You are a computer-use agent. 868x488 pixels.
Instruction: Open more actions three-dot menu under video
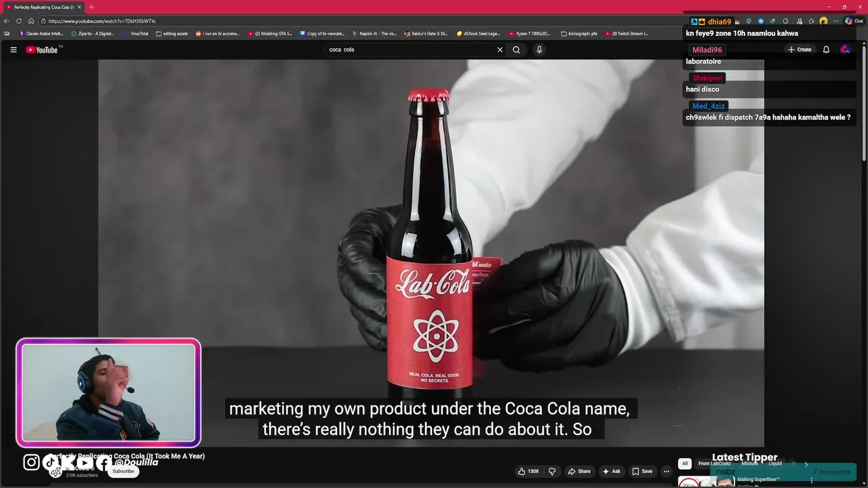(x=667, y=471)
